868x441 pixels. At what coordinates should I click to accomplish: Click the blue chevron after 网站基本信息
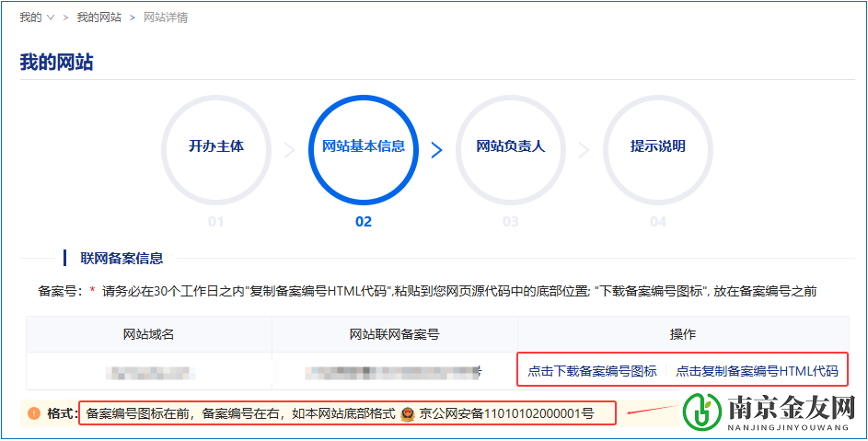[437, 149]
